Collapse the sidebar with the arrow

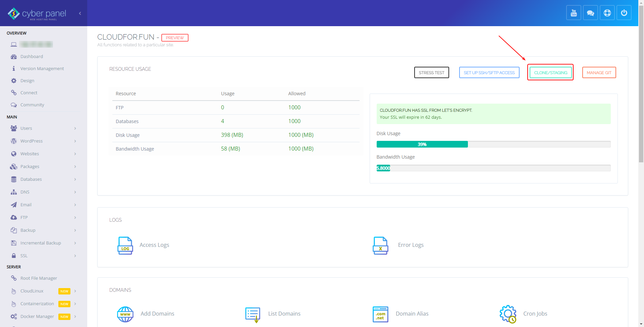click(80, 13)
